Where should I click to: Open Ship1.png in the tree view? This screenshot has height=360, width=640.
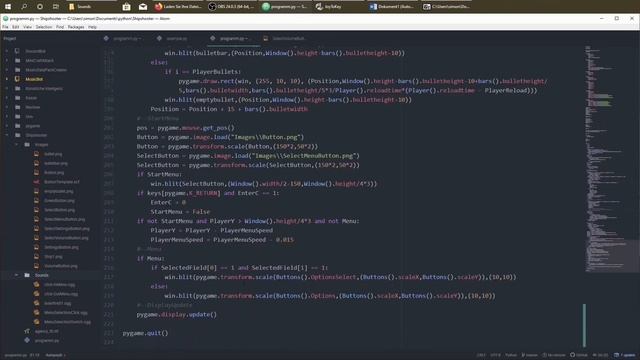(x=53, y=256)
